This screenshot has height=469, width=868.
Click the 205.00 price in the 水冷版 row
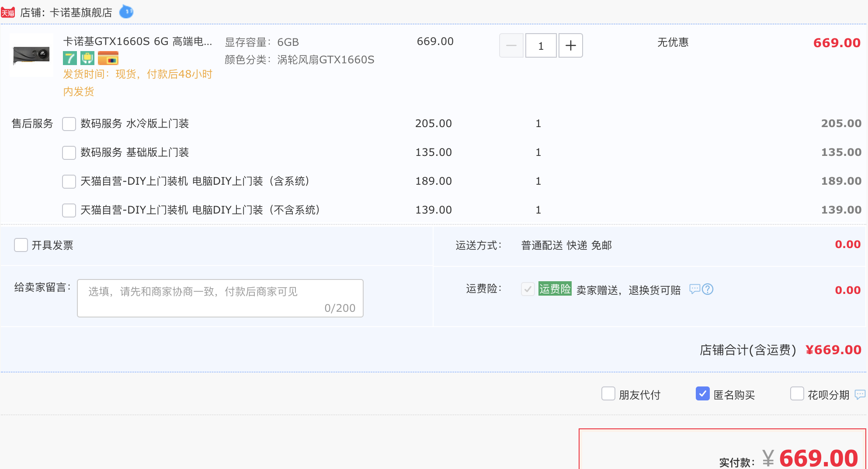434,124
